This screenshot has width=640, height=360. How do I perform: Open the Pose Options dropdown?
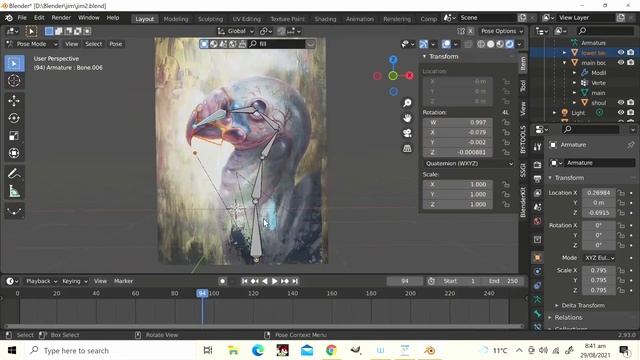(501, 31)
